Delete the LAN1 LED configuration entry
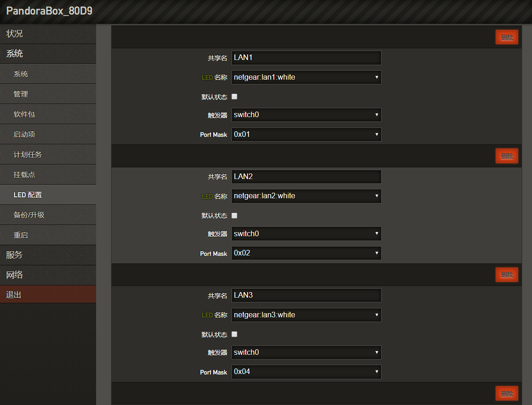Viewport: 532px width, 405px height. [507, 37]
